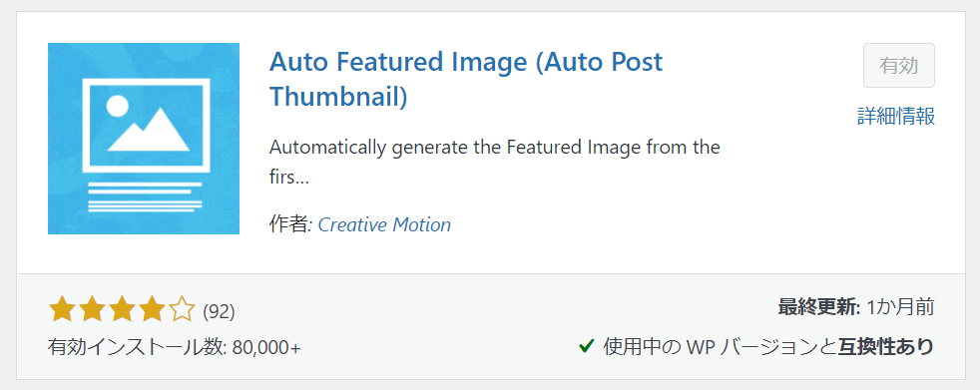980x390 pixels.
Task: Click the 作者 label before the author name
Action: (x=290, y=225)
